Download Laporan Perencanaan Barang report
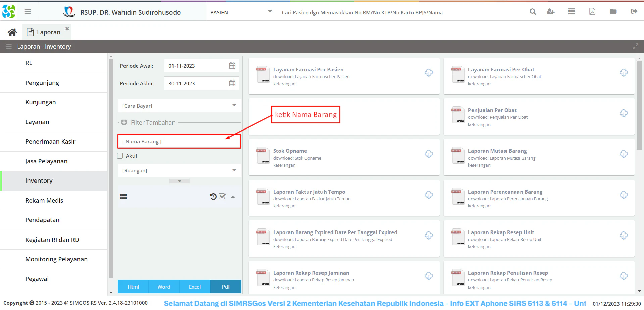Image resolution: width=644 pixels, height=310 pixels. 624,195
